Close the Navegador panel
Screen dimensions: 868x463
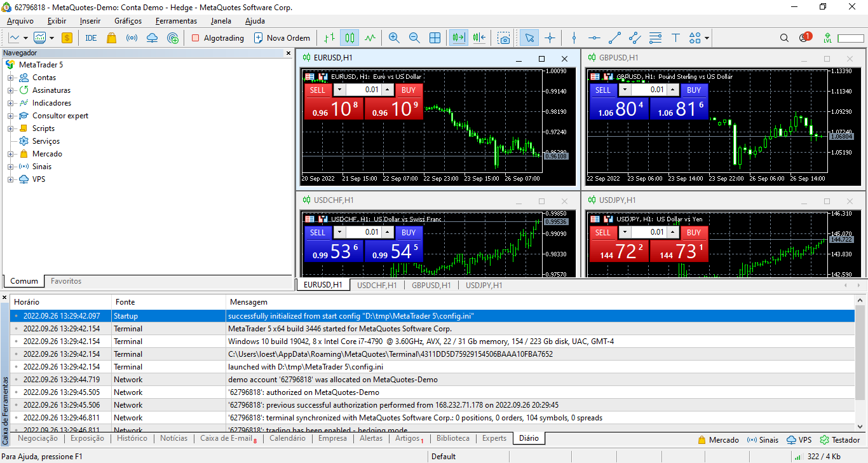(x=288, y=53)
